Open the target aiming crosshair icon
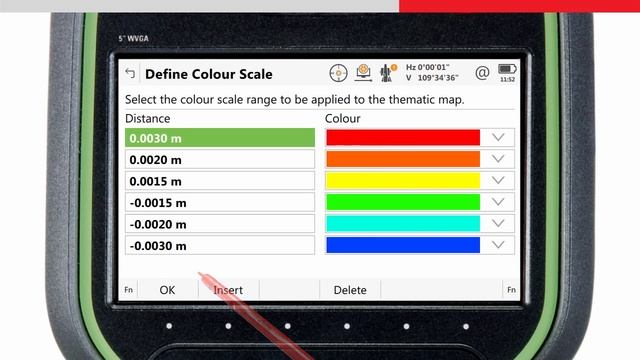The width and height of the screenshot is (640, 360). (x=338, y=73)
